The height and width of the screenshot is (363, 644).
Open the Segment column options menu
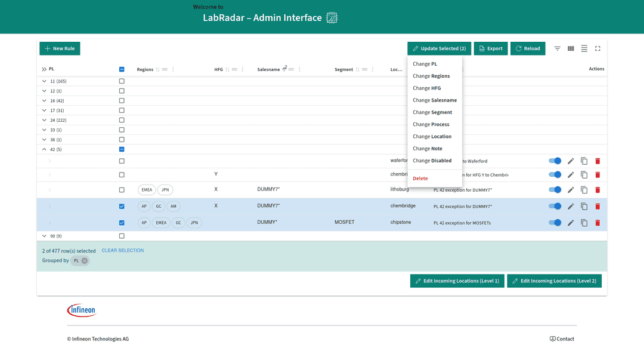[x=373, y=69]
